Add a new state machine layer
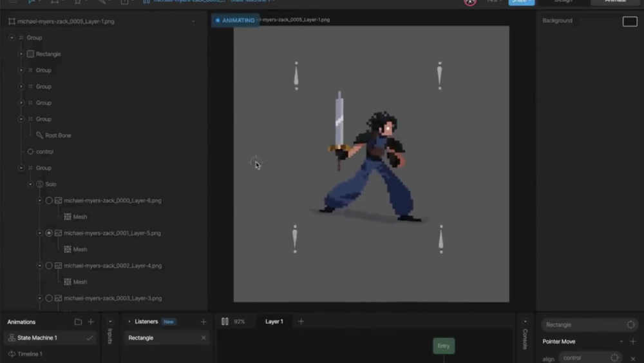Image resolution: width=644 pixels, height=363 pixels. (x=301, y=322)
